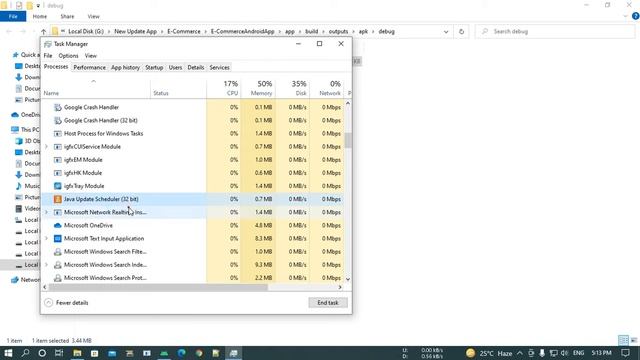
Task: Switch to the Details tab
Action: pyautogui.click(x=196, y=67)
